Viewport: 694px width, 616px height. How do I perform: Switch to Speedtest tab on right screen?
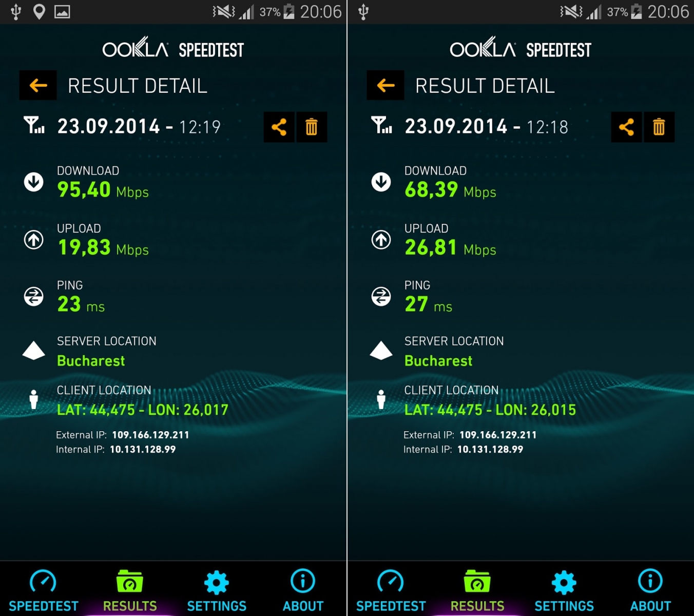[391, 590]
